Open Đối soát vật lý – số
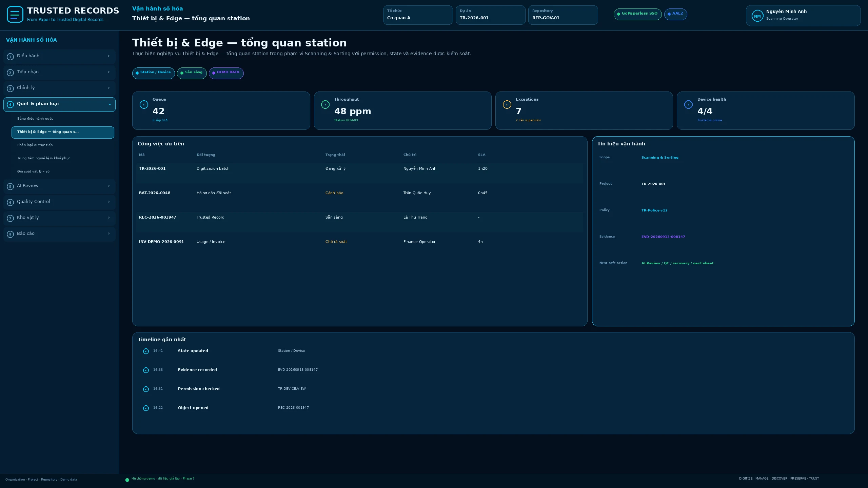Screen dimensions: 868x488 tap(63, 171)
